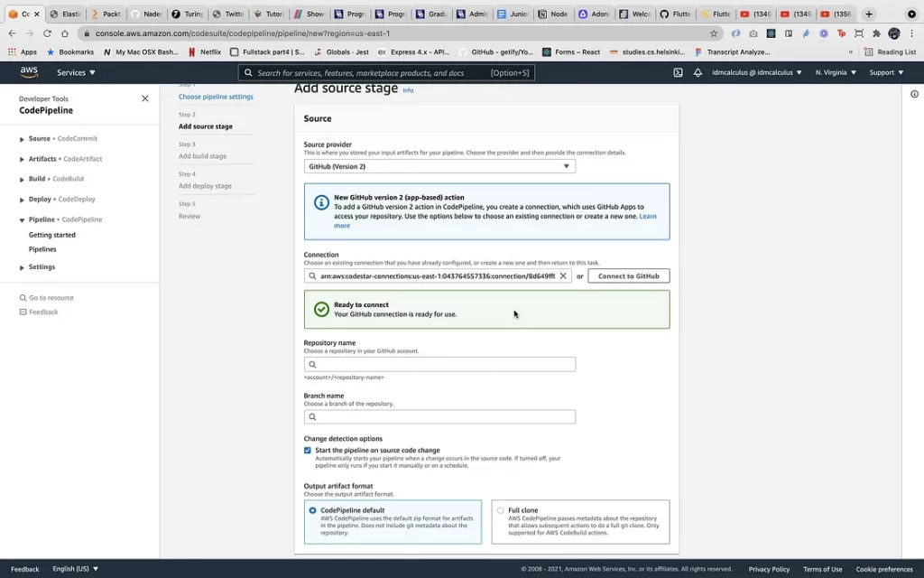The height and width of the screenshot is (578, 924).
Task: Open Pipelines in the sidebar
Action: click(x=42, y=249)
